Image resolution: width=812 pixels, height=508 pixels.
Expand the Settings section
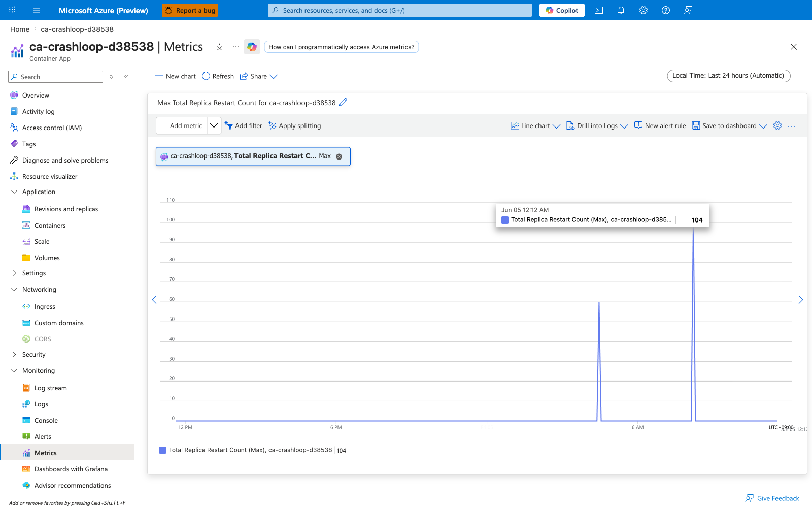(x=14, y=273)
